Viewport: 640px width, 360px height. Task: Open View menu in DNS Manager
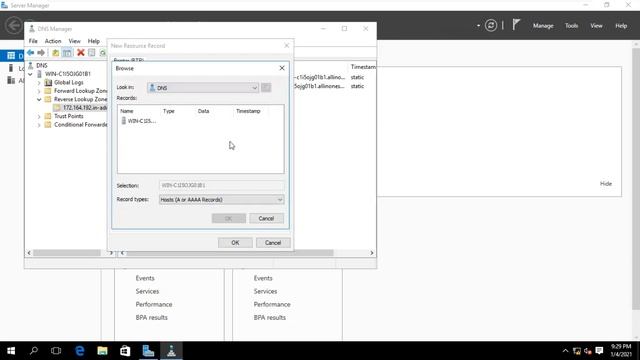(x=74, y=41)
